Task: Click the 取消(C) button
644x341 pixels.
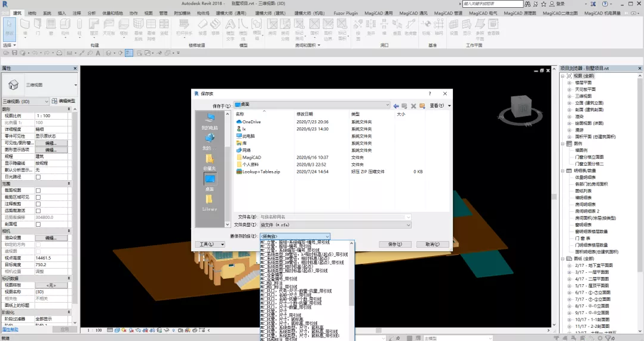Action: (433, 245)
